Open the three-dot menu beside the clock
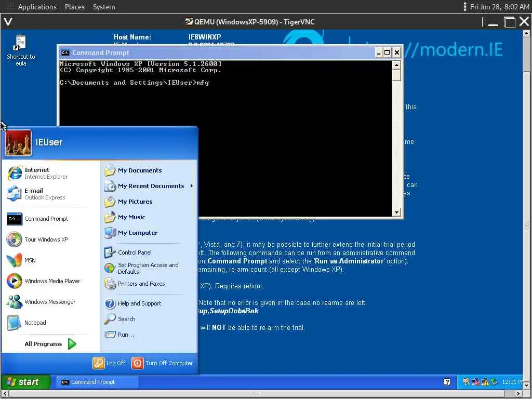This screenshot has width=532, height=399. click(465, 7)
